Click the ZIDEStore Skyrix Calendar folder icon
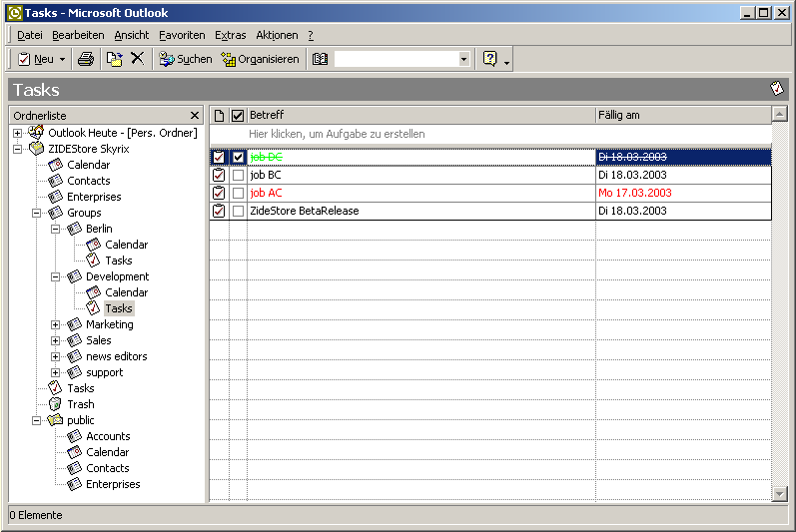Image resolution: width=796 pixels, height=532 pixels. (55, 165)
